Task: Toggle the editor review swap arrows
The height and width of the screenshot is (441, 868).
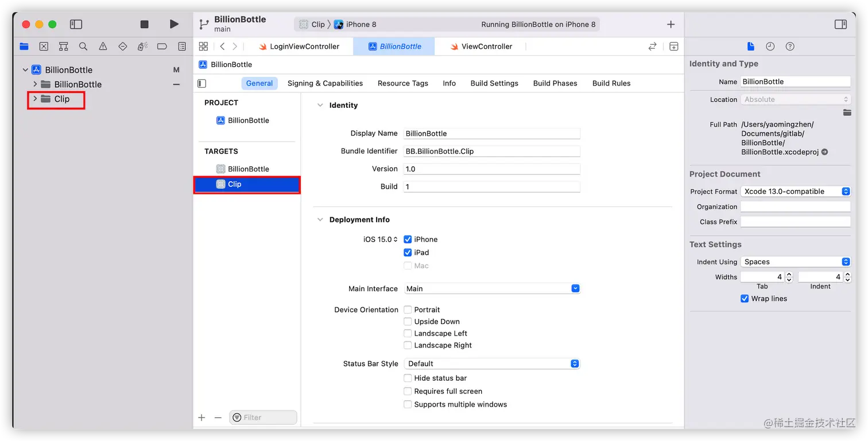Action: [652, 46]
